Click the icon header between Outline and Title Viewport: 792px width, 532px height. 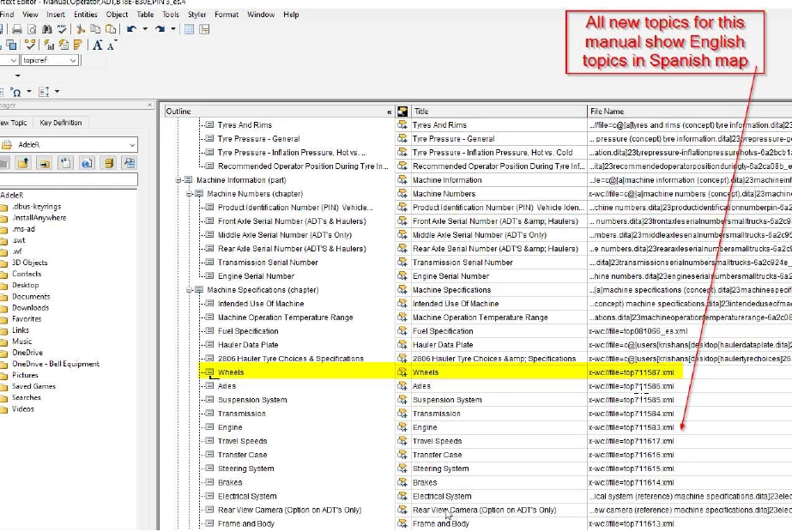(402, 112)
